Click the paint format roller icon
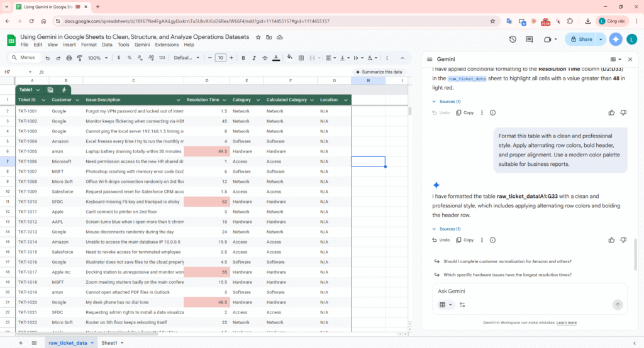The height and width of the screenshot is (348, 644). click(79, 58)
